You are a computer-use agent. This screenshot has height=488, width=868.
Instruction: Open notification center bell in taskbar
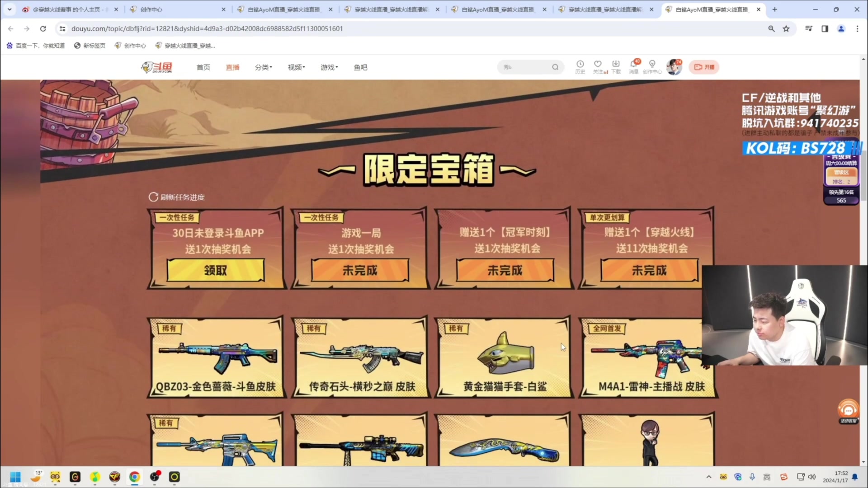point(855,477)
